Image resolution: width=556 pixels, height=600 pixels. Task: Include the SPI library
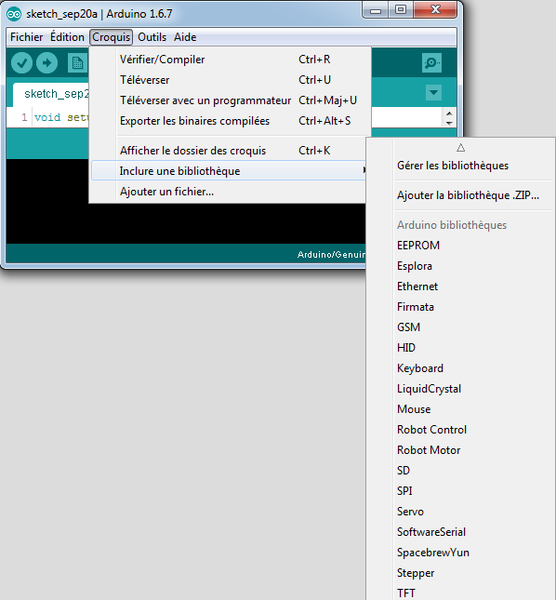point(461,491)
